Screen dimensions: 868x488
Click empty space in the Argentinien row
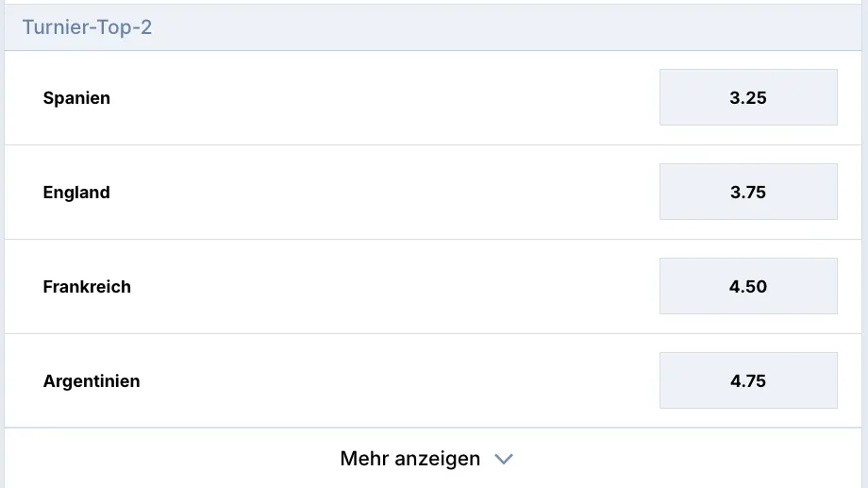[x=377, y=381]
